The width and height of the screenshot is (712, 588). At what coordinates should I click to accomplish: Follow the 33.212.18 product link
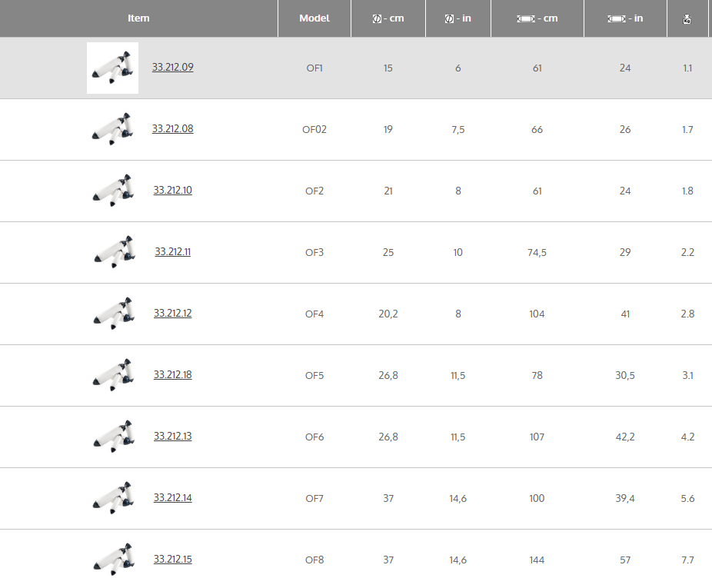coord(172,375)
